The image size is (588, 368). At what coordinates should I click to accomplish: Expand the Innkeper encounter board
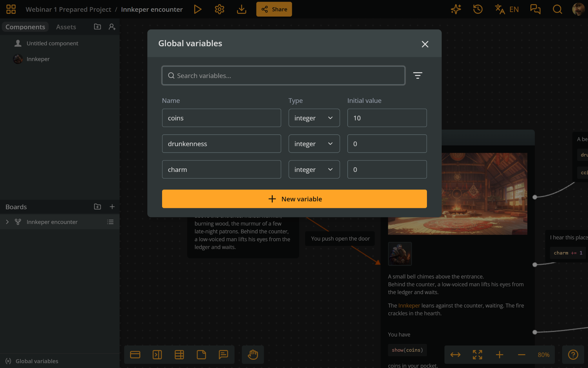pos(7,222)
